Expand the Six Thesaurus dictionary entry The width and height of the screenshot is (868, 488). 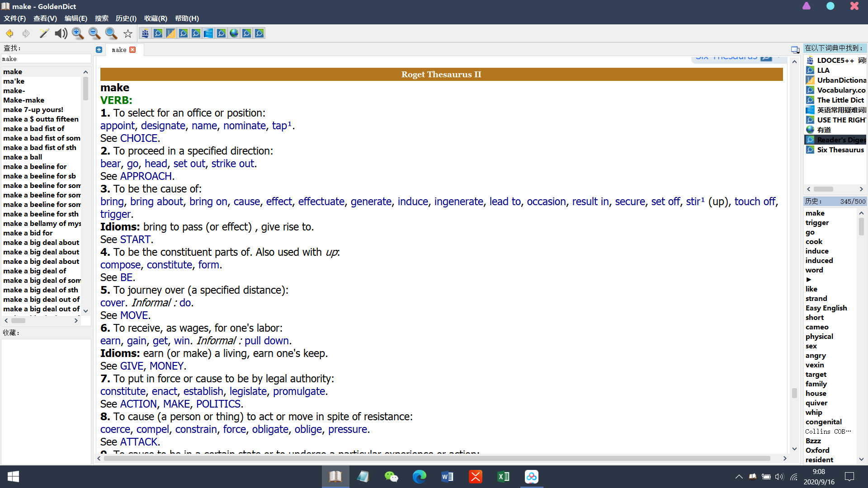click(x=839, y=149)
